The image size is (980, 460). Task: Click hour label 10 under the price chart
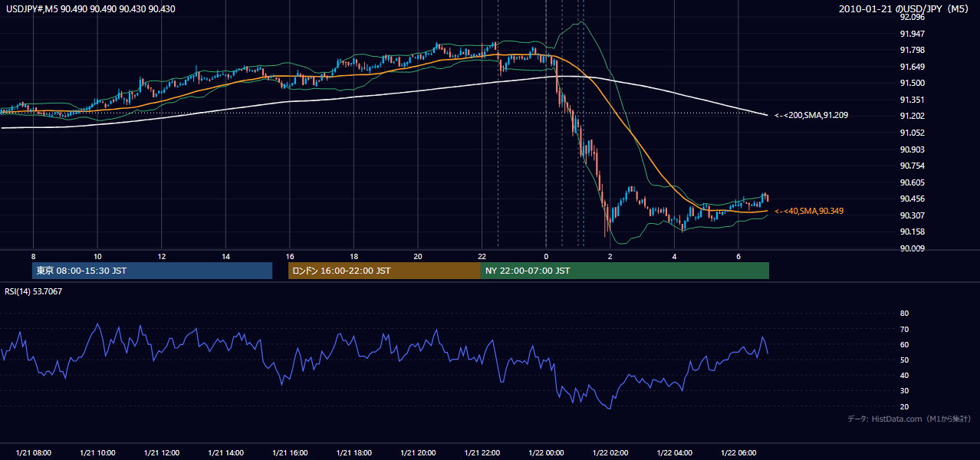point(97,256)
